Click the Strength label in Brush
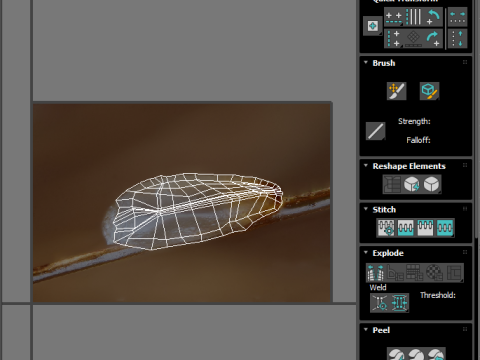The width and height of the screenshot is (480, 360). (x=414, y=121)
